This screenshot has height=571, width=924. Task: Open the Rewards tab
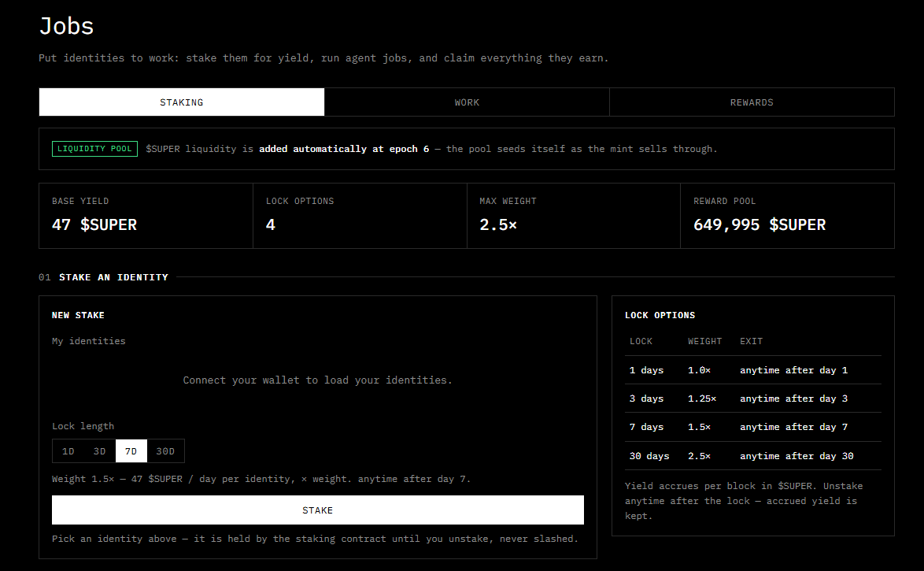click(752, 102)
